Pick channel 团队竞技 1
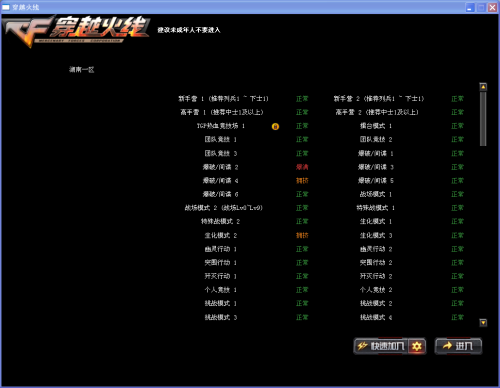Screen dimensions: 500x388 click(x=221, y=139)
